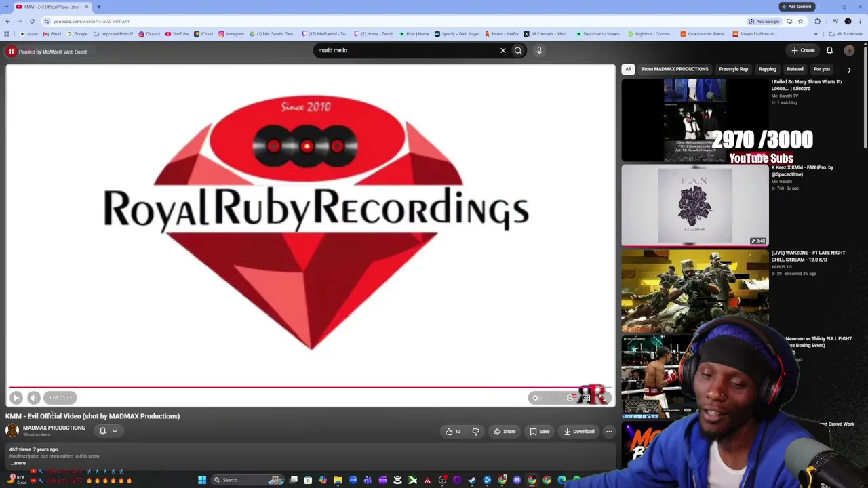Save the video to a playlist
The width and height of the screenshot is (868, 488).
[540, 431]
